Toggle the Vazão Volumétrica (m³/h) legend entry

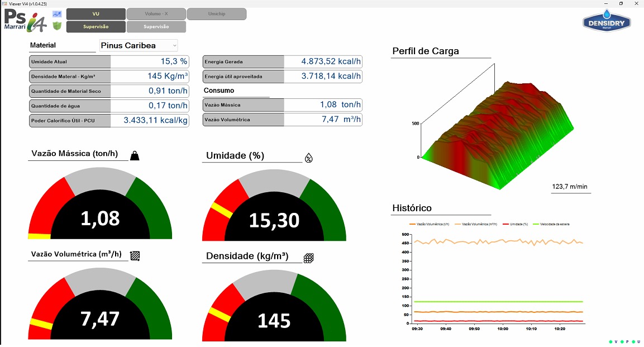[x=476, y=224]
